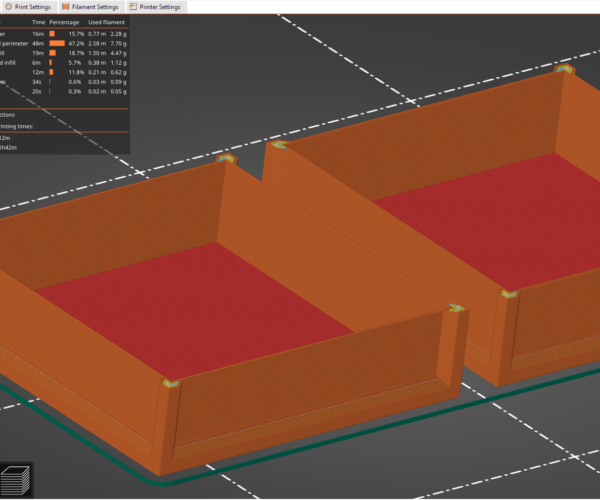
Task: Toggle the legend row with 16m time
Action: (64, 34)
